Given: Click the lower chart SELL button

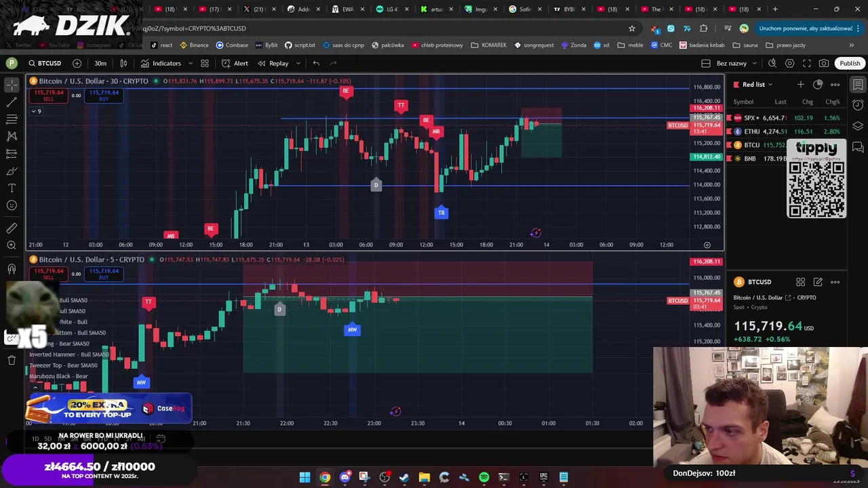Looking at the screenshot, I should [48, 274].
